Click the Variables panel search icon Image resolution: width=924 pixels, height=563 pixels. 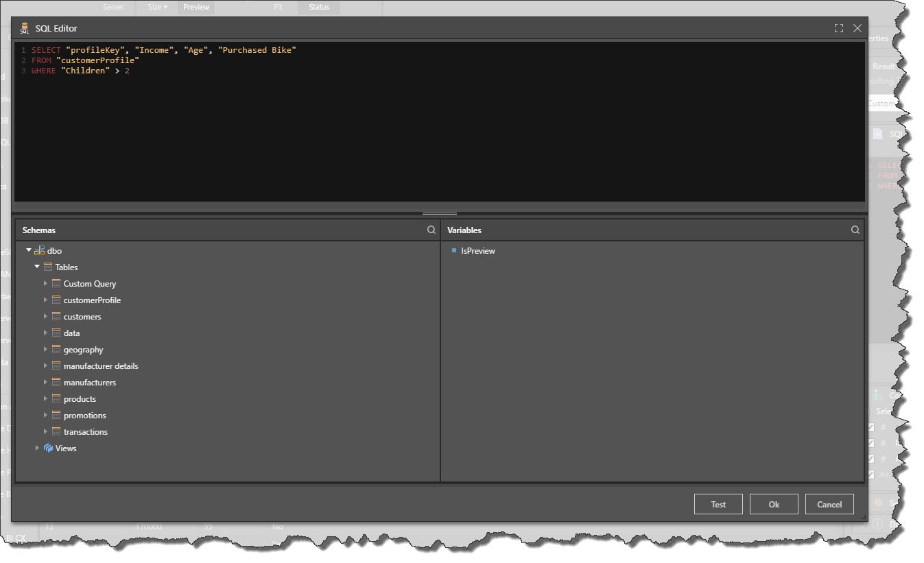[855, 230]
